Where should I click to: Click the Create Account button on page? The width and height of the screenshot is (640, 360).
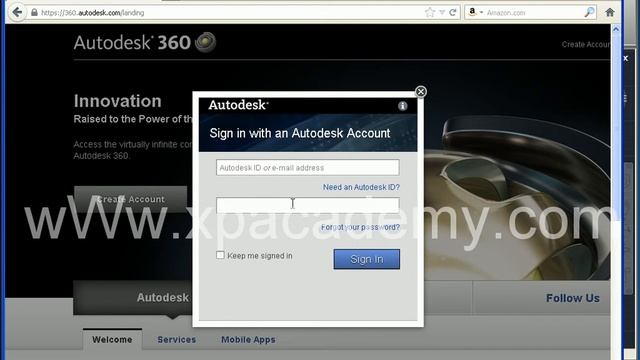(x=131, y=199)
